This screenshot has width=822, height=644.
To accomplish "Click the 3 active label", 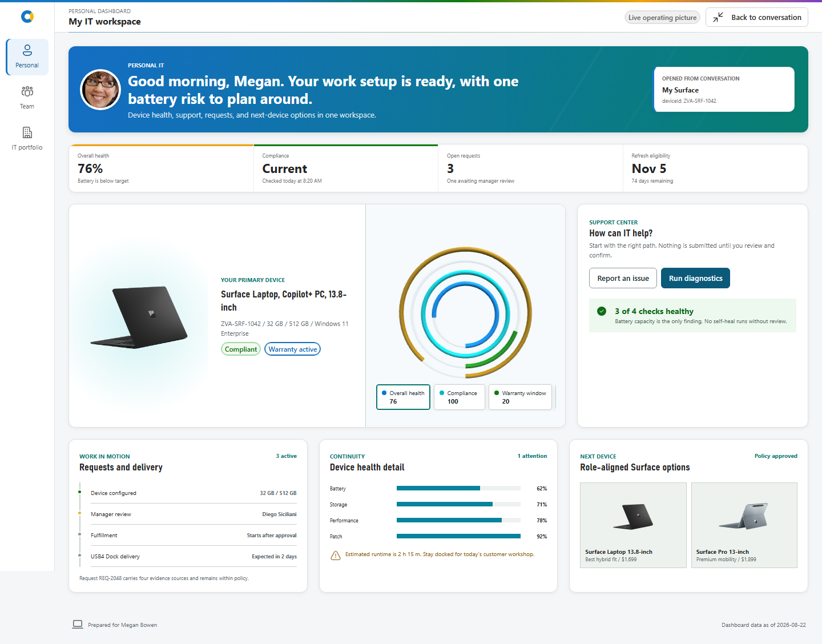I will (287, 456).
